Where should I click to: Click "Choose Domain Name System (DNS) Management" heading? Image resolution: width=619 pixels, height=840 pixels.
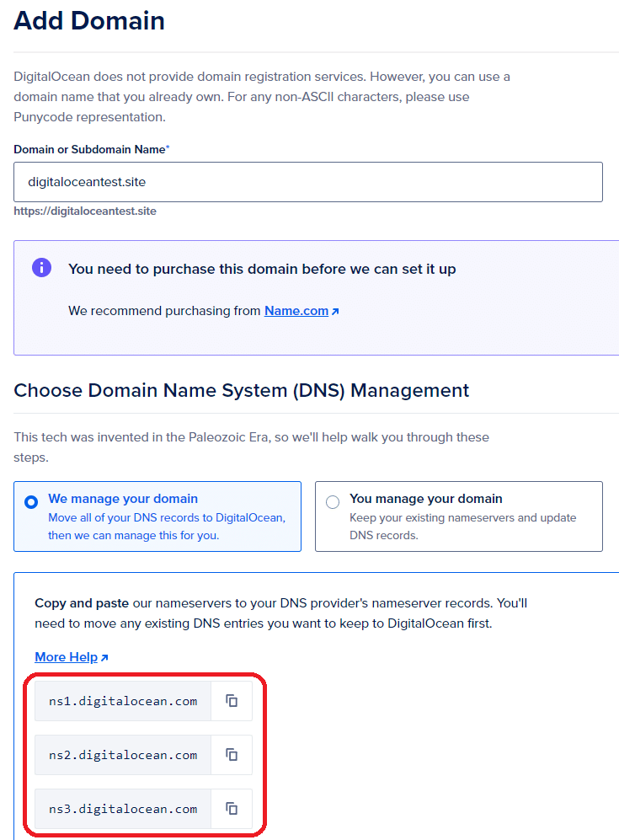pyautogui.click(x=242, y=390)
